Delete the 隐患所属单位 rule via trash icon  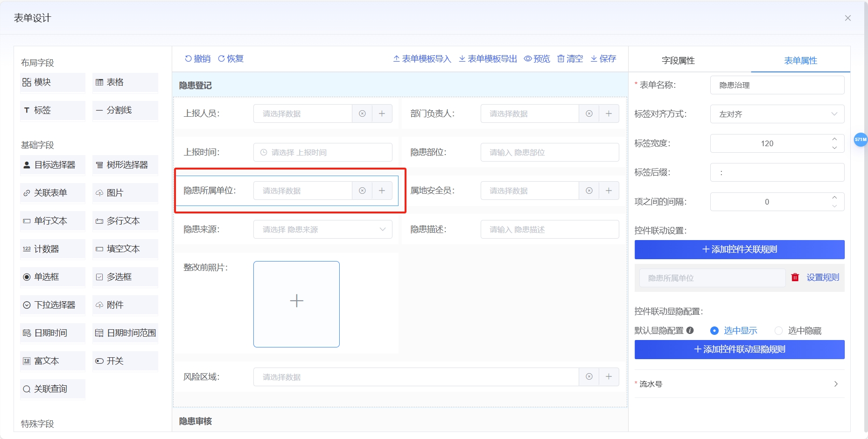click(x=795, y=277)
